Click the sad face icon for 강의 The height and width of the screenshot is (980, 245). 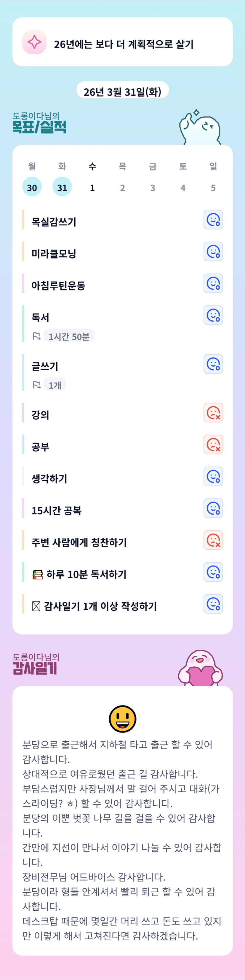213,413
